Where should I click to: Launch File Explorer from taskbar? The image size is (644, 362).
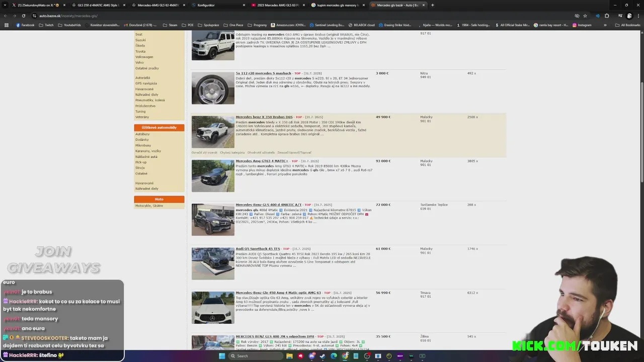point(289,356)
